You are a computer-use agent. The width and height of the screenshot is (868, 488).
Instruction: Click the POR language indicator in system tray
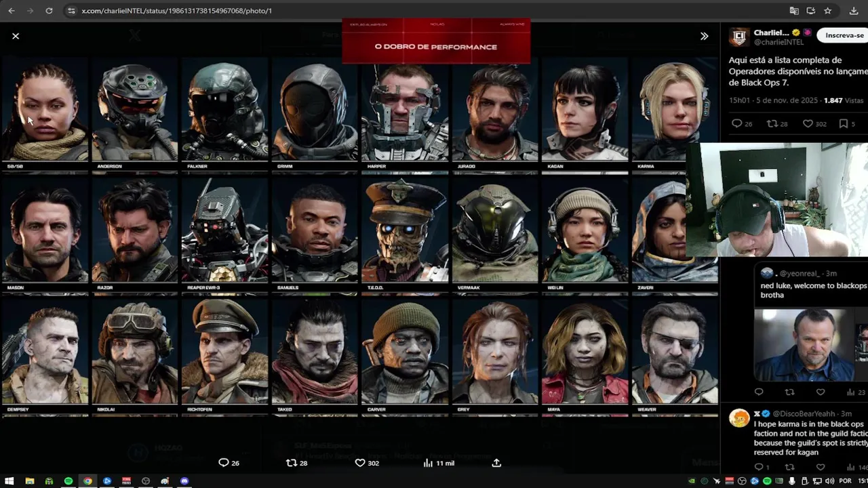845,481
